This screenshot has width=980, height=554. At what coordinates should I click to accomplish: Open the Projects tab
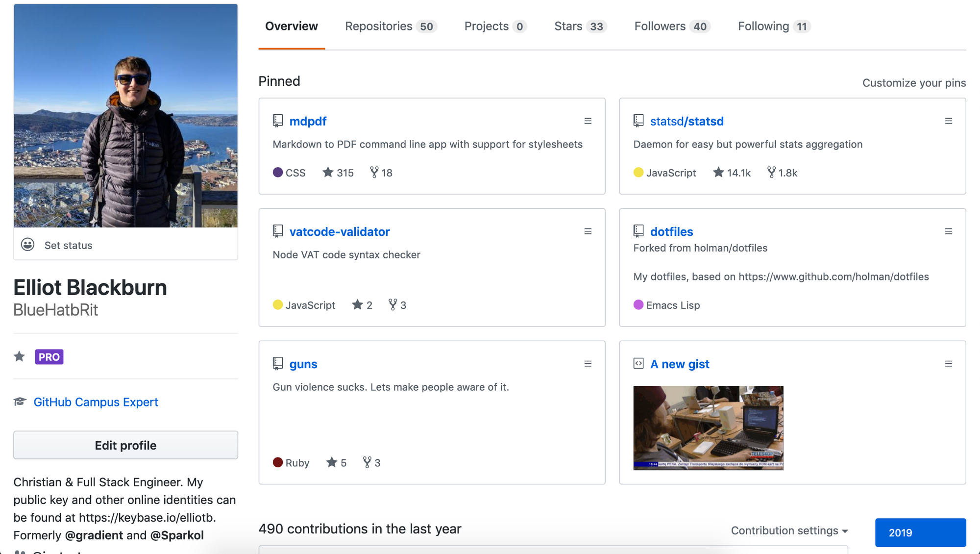tap(495, 26)
